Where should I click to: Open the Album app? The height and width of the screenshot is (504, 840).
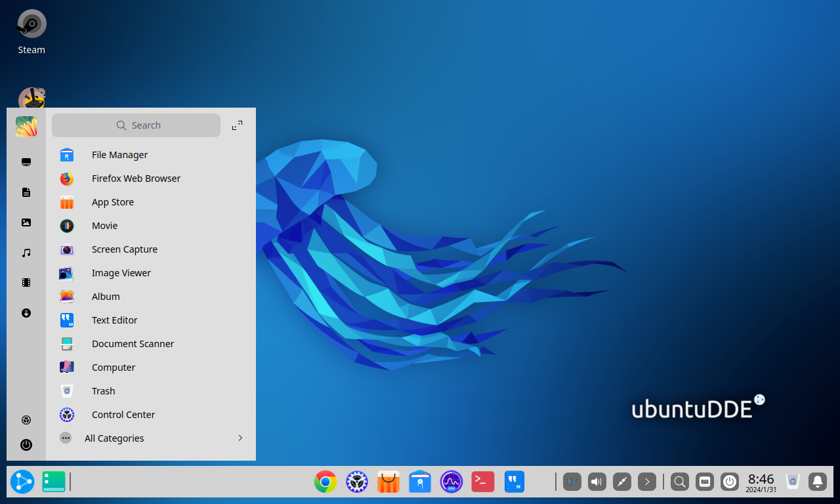point(150,297)
